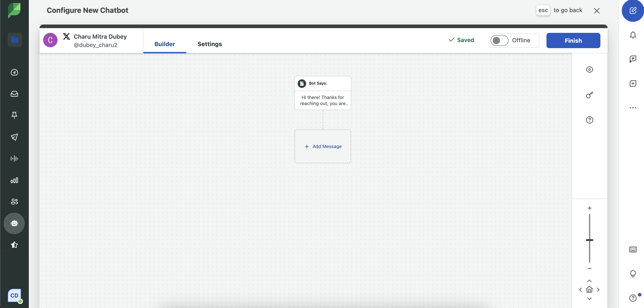Click Add Message in the dashed box

(x=323, y=146)
